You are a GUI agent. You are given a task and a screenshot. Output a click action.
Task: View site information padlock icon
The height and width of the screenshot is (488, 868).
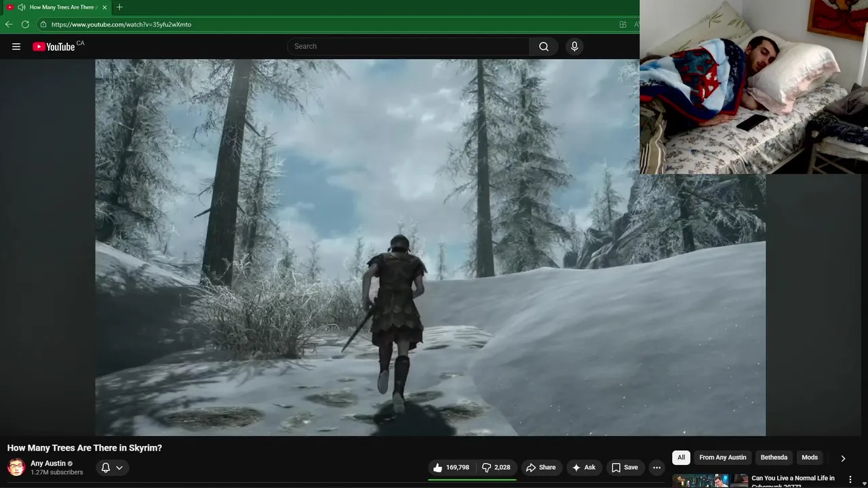point(43,24)
